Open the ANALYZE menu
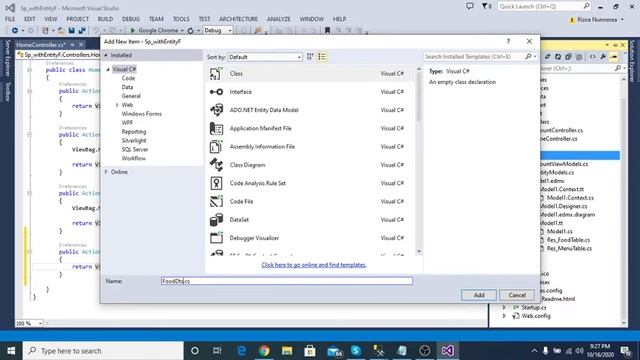640x360 pixels. click(x=278, y=19)
